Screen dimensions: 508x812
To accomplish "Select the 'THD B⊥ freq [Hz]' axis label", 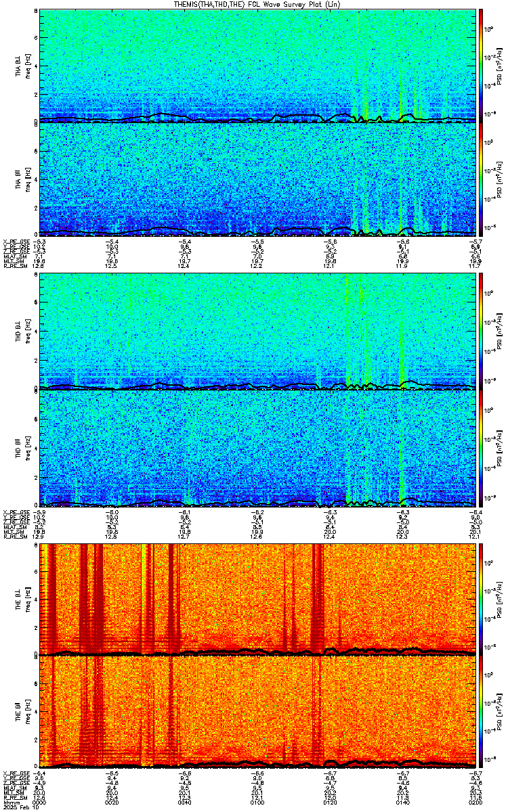I will click(23, 332).
